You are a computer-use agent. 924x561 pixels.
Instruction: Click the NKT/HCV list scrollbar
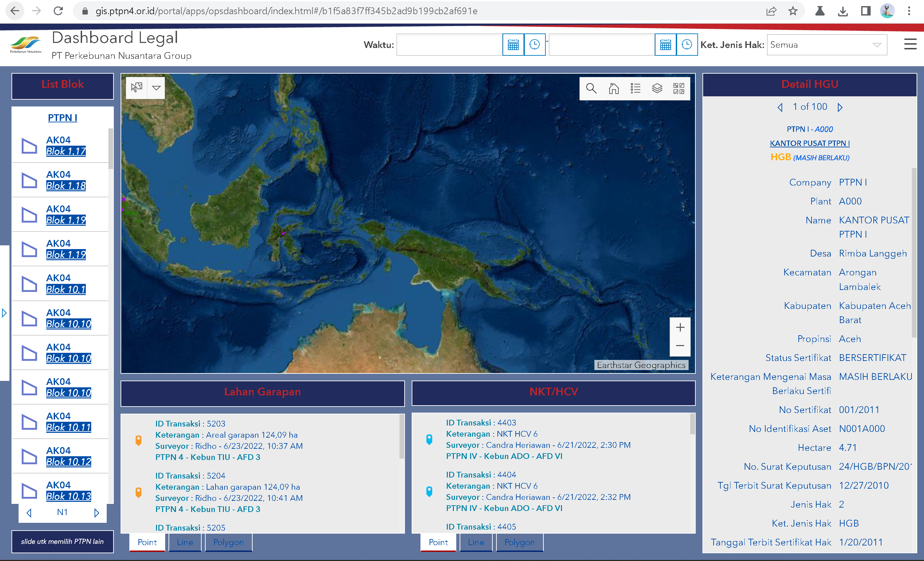click(692, 424)
